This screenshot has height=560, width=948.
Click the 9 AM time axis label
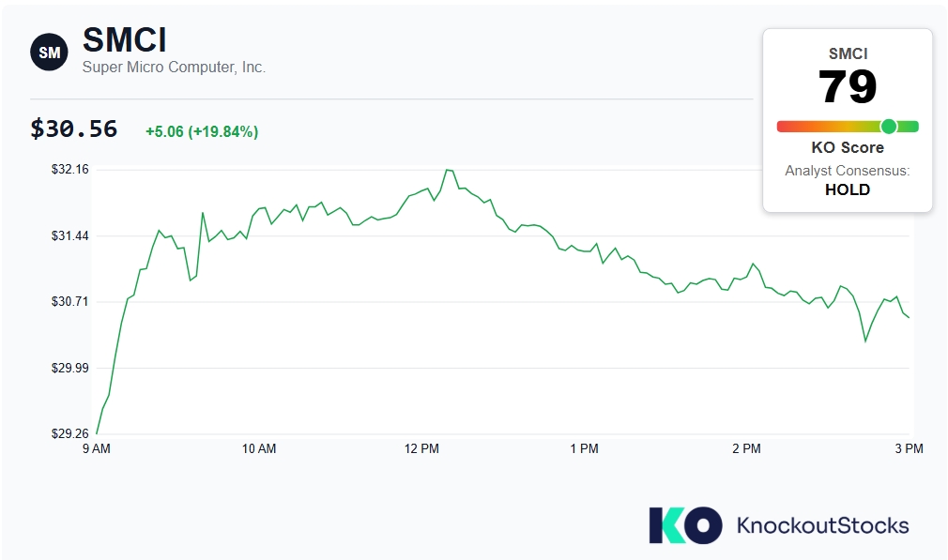pyautogui.click(x=97, y=449)
